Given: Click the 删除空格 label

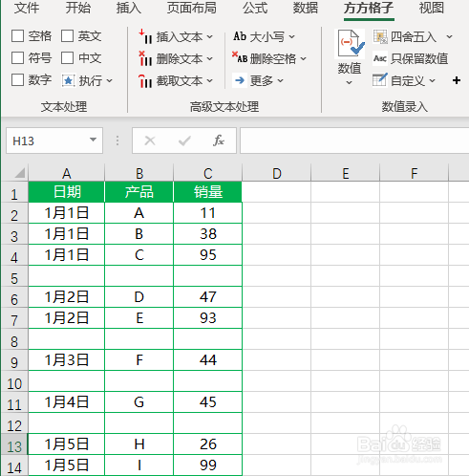Looking at the screenshot, I should 273,59.
